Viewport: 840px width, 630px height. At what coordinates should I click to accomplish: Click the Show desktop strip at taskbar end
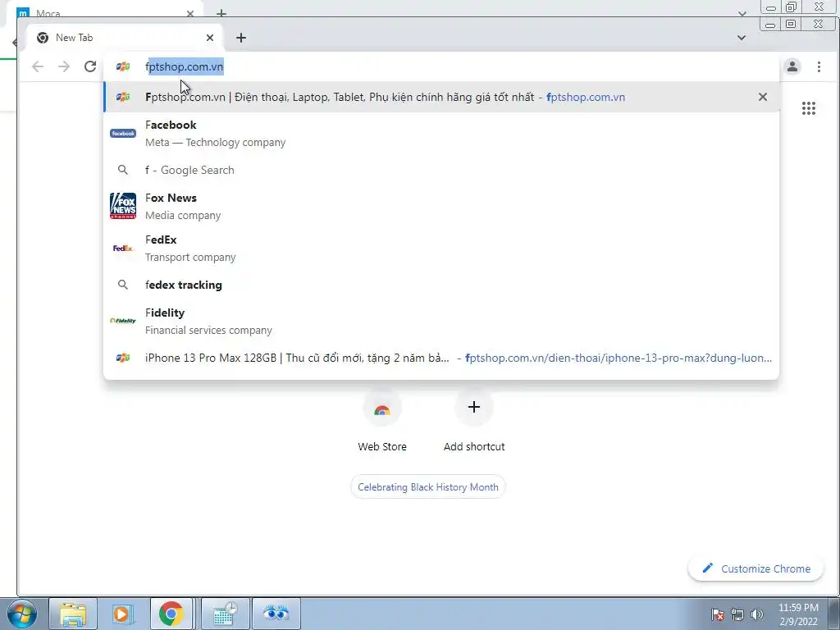coord(833,614)
